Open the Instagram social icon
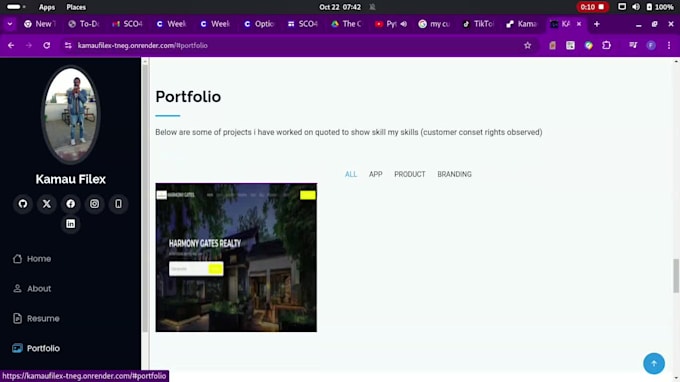Viewport: 680px width, 382px height. 95,204
